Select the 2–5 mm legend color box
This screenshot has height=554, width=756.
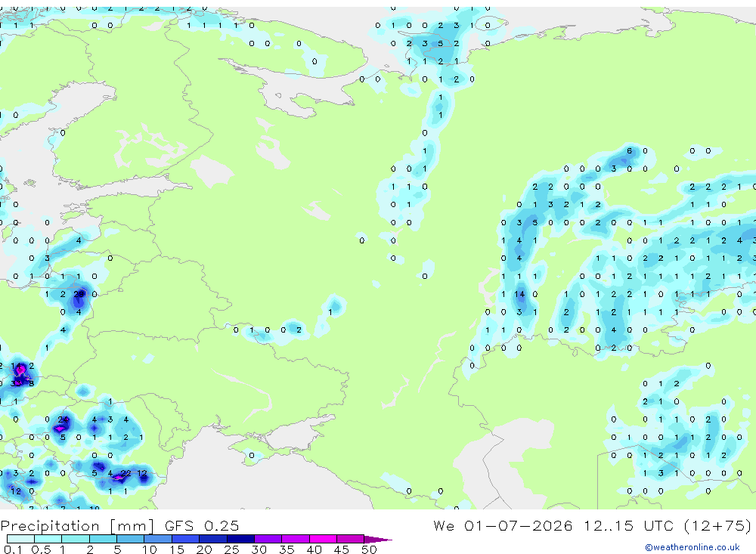103,539
